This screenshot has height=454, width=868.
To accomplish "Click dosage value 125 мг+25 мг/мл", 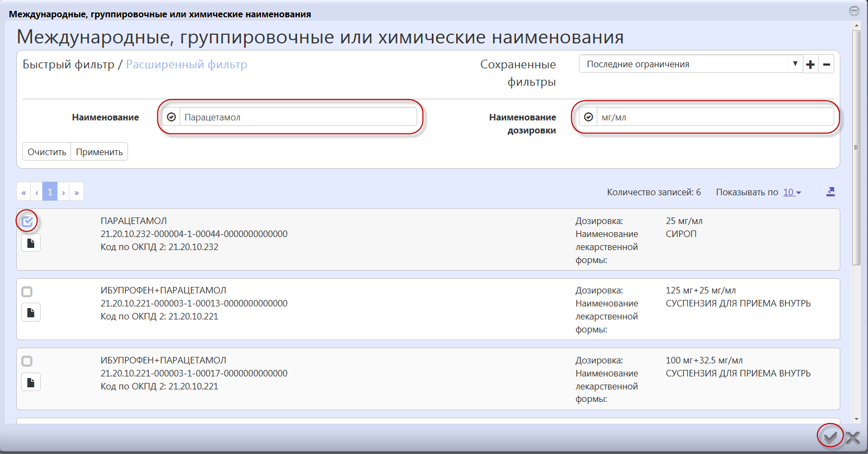I will point(701,290).
